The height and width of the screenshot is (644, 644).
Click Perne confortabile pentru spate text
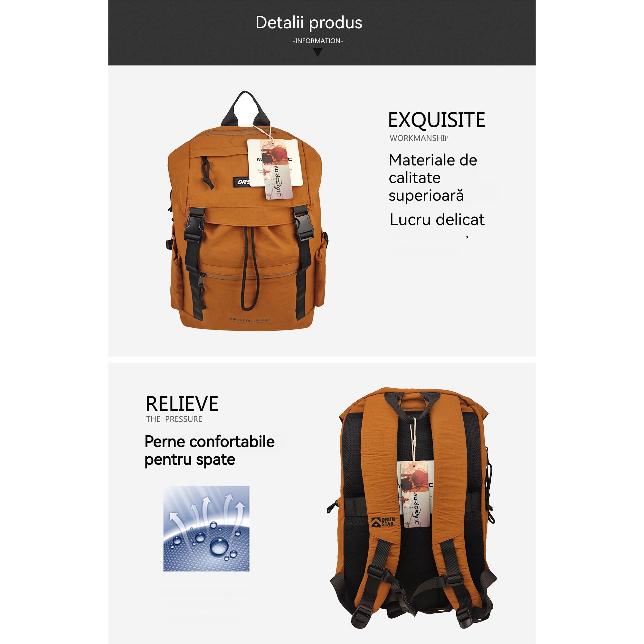point(210,451)
